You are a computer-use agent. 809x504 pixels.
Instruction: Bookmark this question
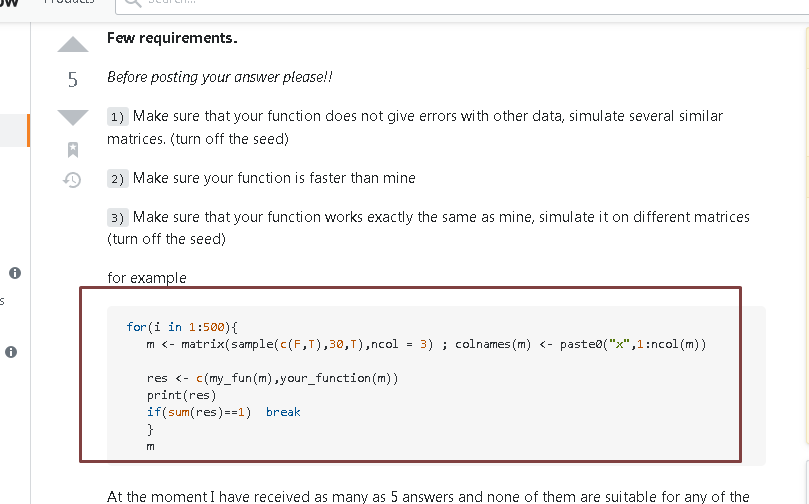click(x=73, y=150)
